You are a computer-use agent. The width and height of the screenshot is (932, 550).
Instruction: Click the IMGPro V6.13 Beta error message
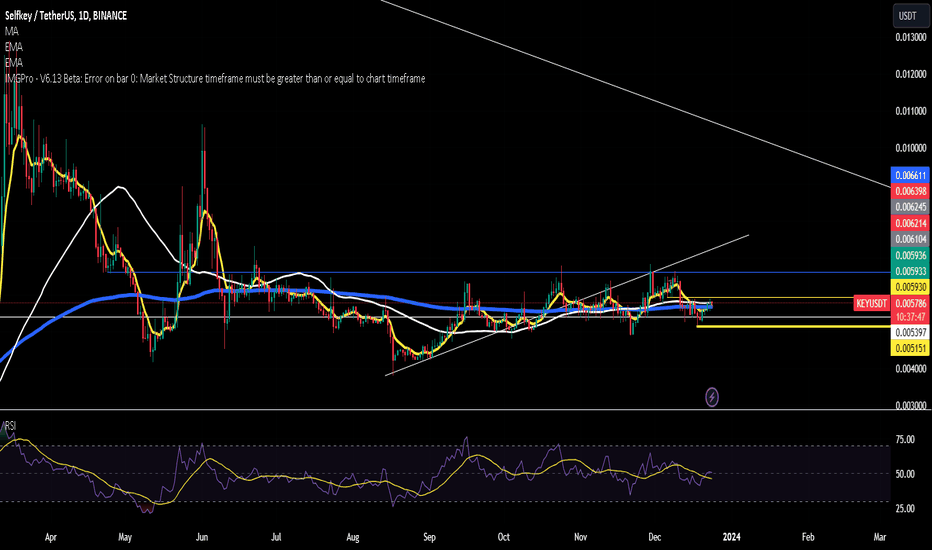point(215,78)
